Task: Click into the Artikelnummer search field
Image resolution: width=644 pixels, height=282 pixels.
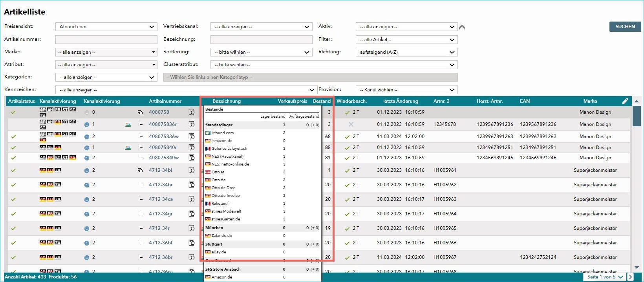Action: tap(106, 40)
